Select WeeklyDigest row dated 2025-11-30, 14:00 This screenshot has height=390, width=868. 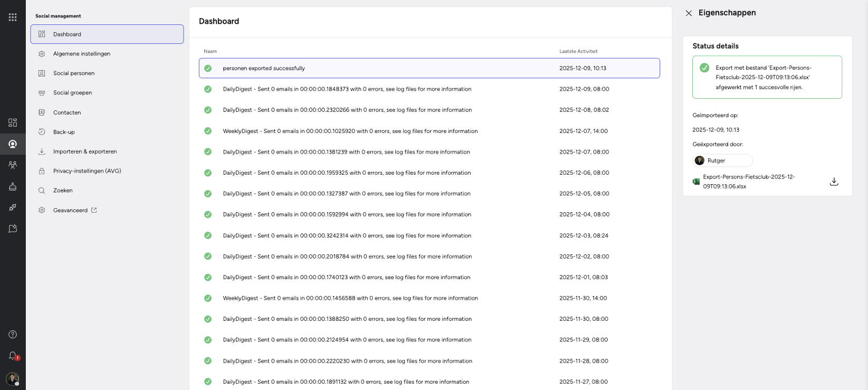(x=430, y=298)
